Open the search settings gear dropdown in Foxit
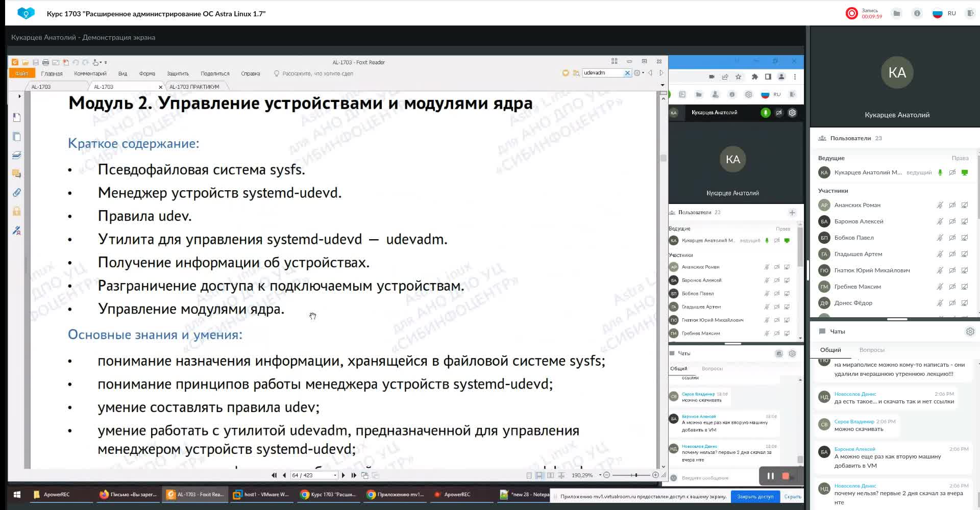This screenshot has width=980, height=510. (639, 73)
